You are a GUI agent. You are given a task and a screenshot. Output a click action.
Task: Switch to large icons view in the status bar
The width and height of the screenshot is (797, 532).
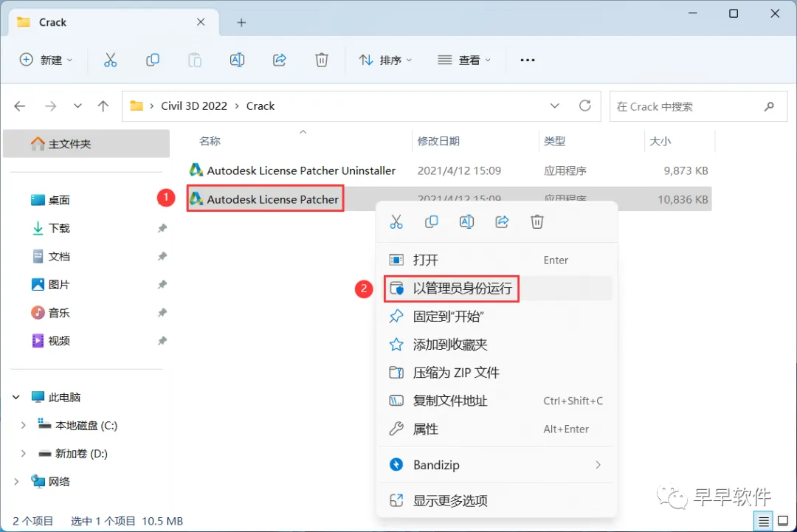(x=783, y=521)
